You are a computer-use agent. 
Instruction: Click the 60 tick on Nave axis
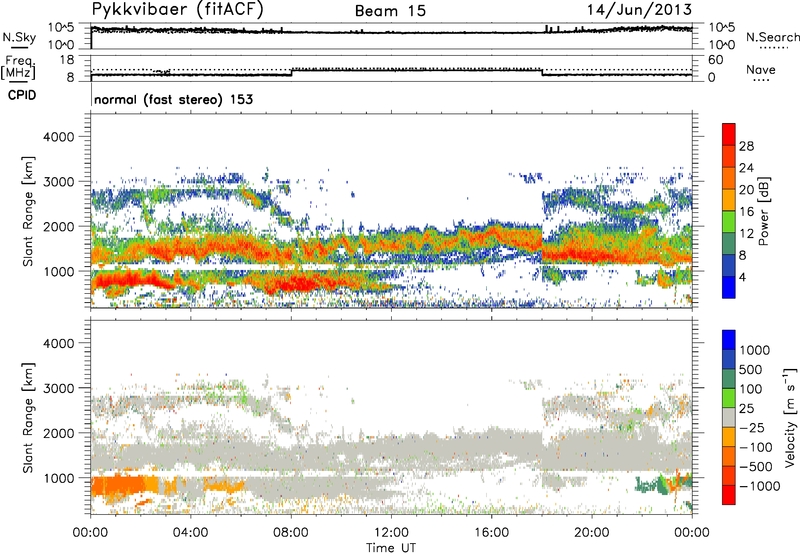click(715, 60)
